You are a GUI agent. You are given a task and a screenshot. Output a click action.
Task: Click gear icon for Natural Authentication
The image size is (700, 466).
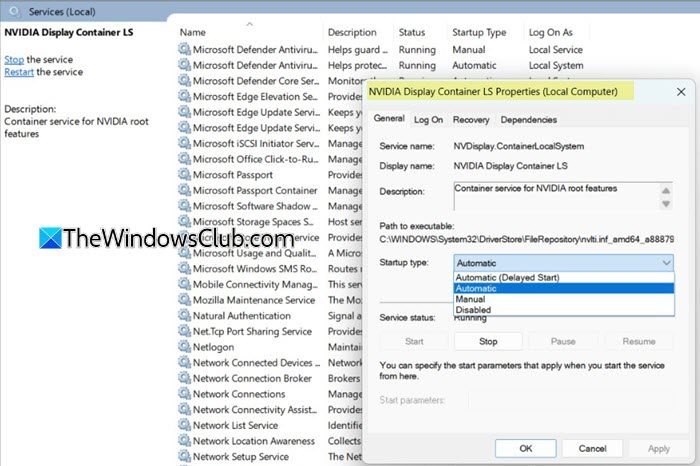point(184,315)
